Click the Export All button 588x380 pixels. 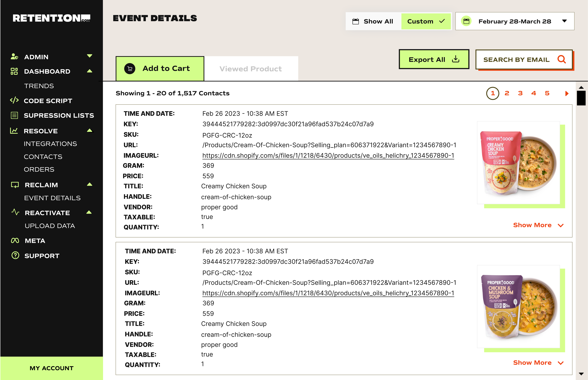pyautogui.click(x=434, y=59)
